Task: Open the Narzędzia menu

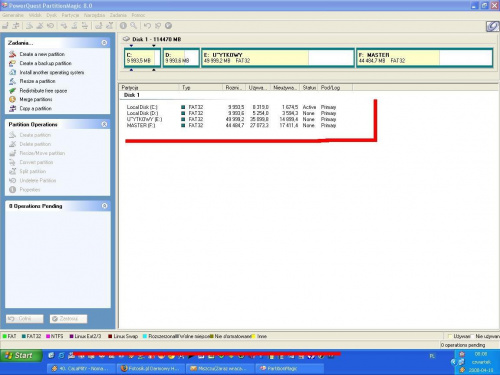Action: 94,15
